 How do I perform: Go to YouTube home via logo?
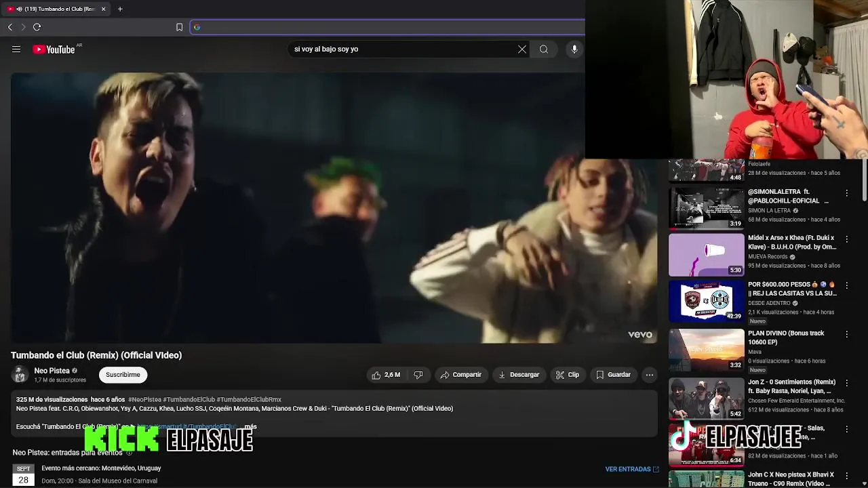[x=54, y=49]
